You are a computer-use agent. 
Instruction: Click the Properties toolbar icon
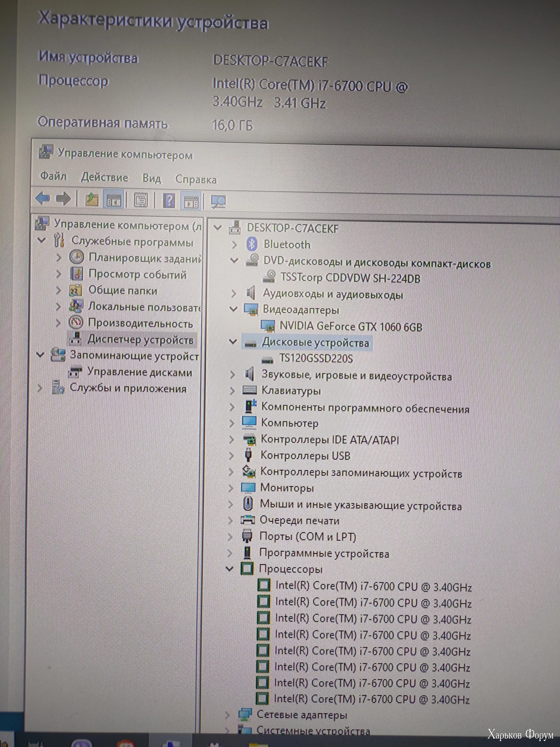tap(141, 201)
